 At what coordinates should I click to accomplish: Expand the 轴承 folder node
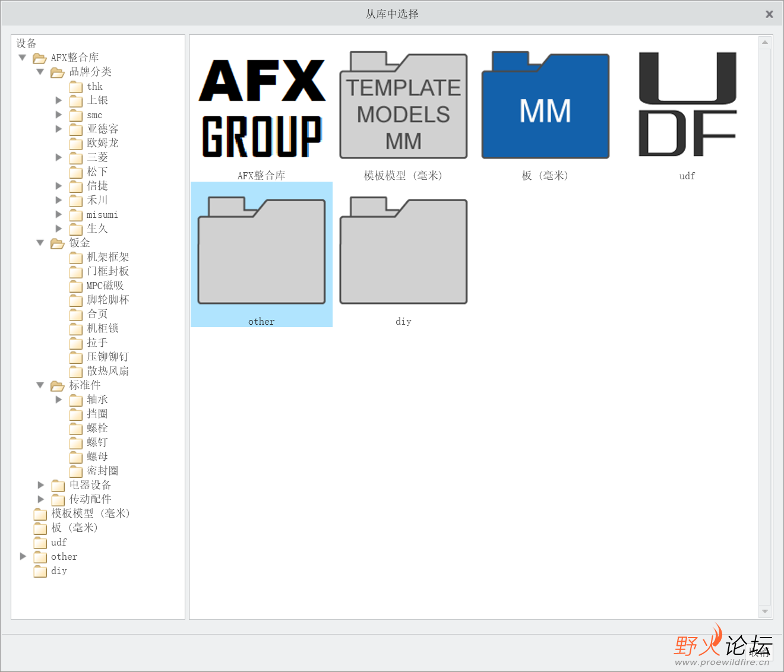(x=58, y=400)
